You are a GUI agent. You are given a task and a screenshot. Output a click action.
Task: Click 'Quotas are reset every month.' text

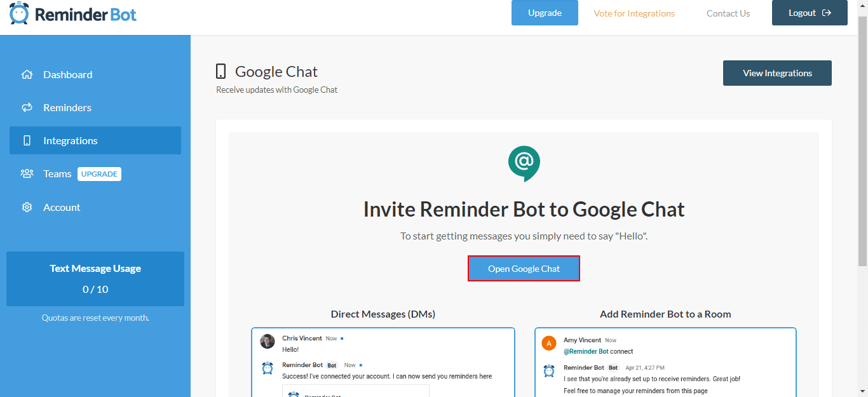[95, 318]
